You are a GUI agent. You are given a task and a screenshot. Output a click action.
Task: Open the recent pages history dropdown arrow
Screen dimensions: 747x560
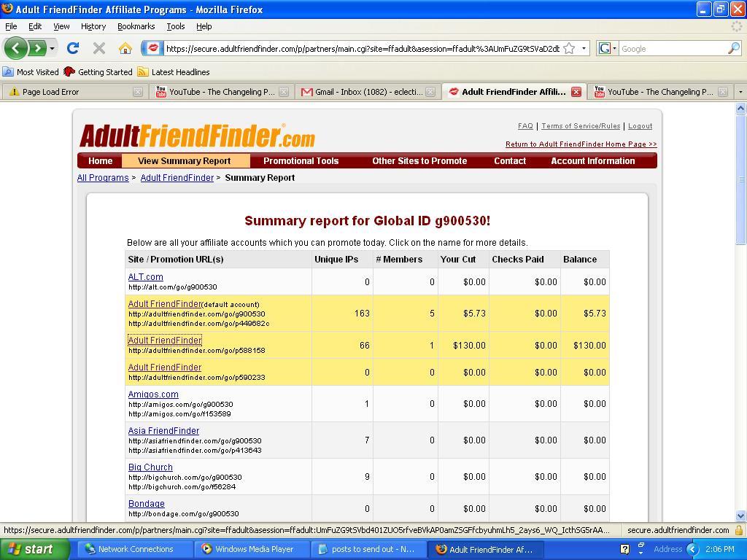[x=52, y=48]
